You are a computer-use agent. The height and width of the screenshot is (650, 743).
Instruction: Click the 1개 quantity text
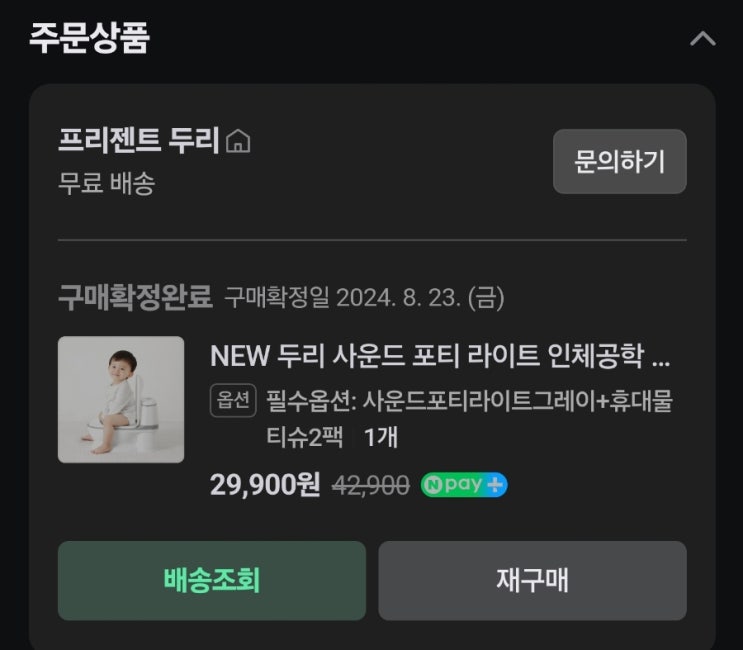(x=380, y=437)
